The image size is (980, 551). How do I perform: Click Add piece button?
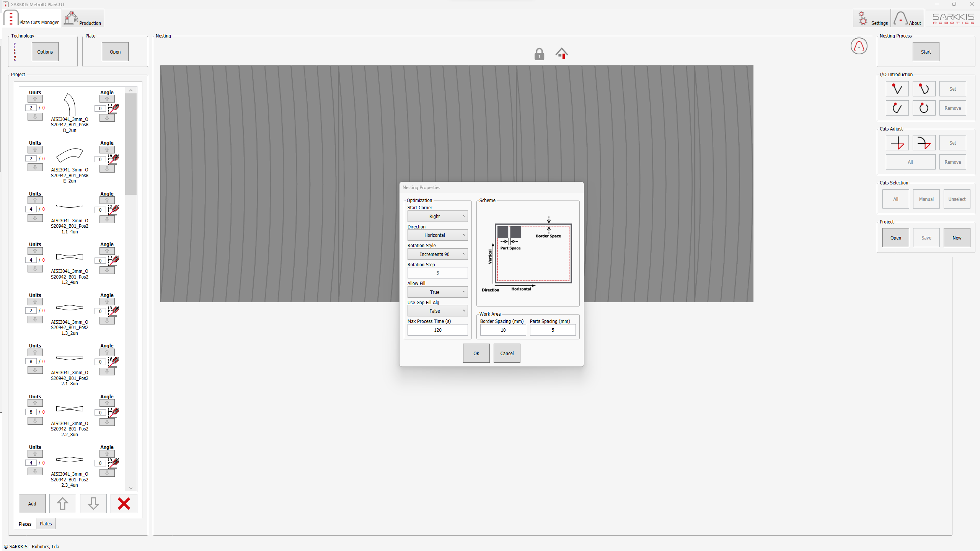[x=32, y=504]
